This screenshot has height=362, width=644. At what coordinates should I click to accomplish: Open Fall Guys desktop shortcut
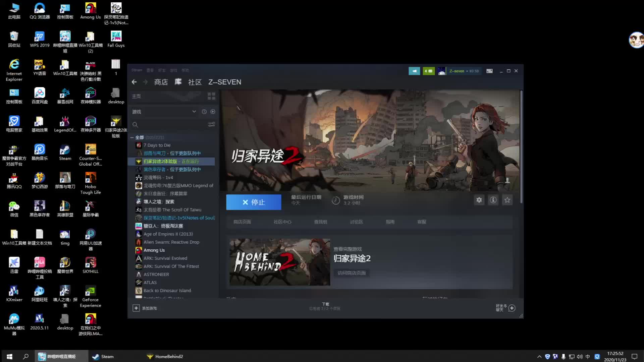coord(116,39)
